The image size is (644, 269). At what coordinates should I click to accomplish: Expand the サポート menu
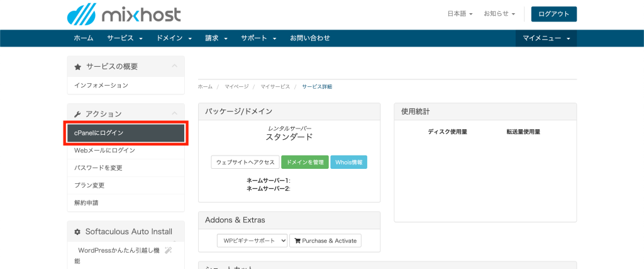pos(258,38)
